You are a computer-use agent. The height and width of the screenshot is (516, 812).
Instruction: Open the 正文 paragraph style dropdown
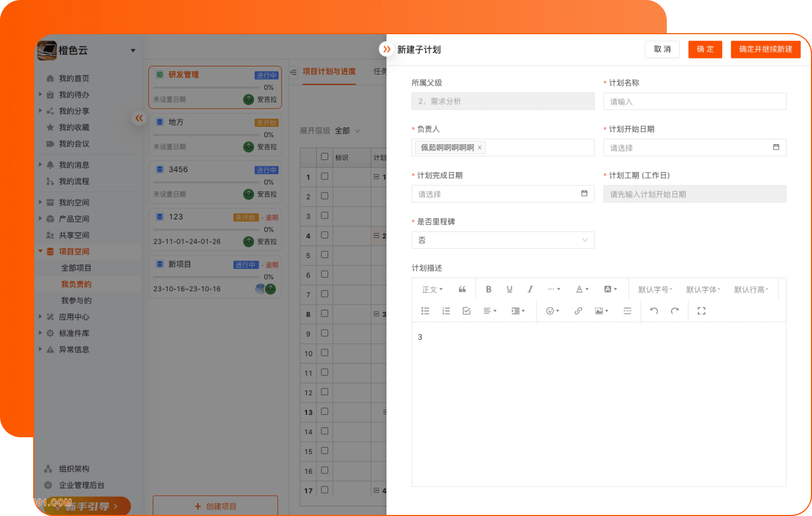(x=432, y=290)
